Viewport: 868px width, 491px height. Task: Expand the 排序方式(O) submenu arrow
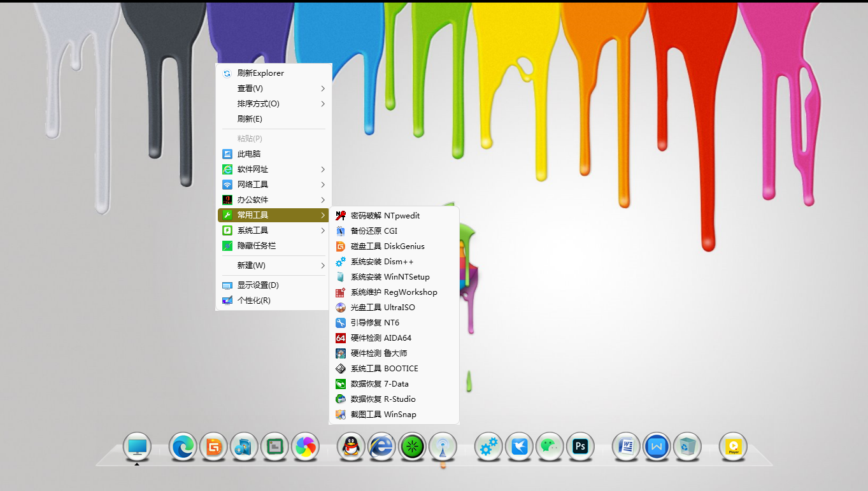coord(323,104)
